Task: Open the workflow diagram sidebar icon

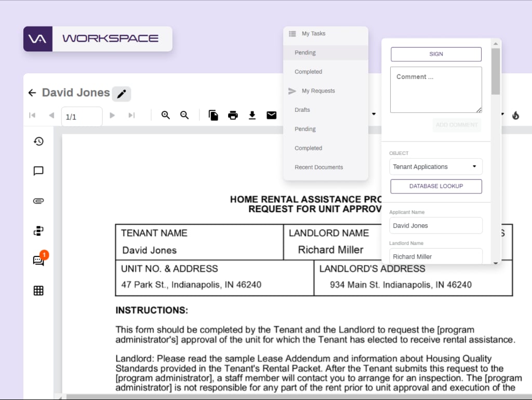Action: (38, 231)
